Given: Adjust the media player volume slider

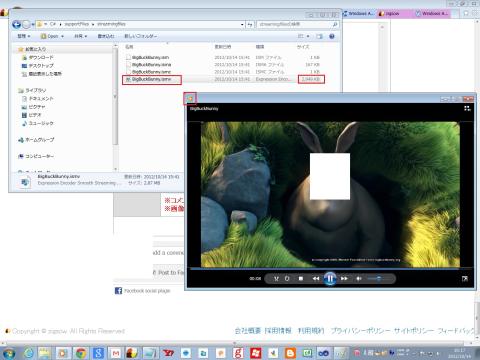Looking at the screenshot, I should pos(379,278).
